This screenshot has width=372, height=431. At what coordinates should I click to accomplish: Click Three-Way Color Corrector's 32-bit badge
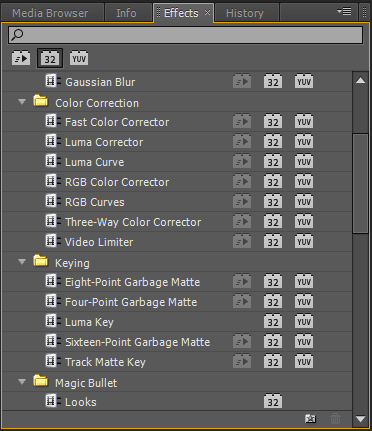tap(273, 221)
